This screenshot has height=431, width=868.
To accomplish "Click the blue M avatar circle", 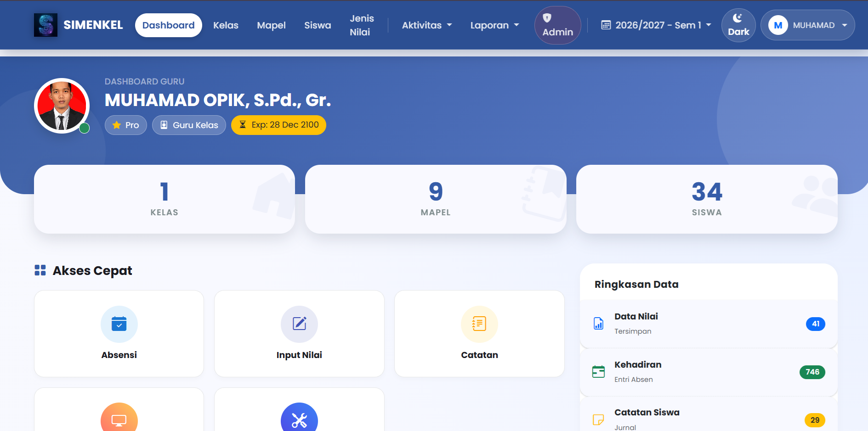I will click(778, 25).
